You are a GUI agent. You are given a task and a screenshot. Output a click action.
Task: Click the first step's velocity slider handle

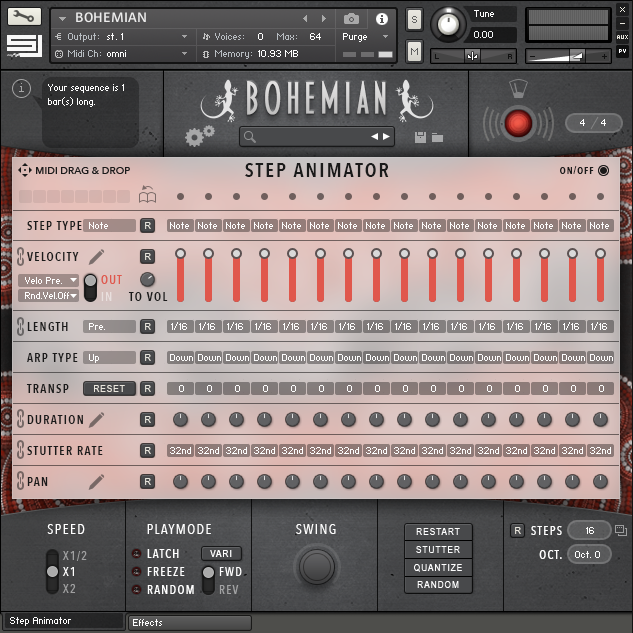point(180,254)
